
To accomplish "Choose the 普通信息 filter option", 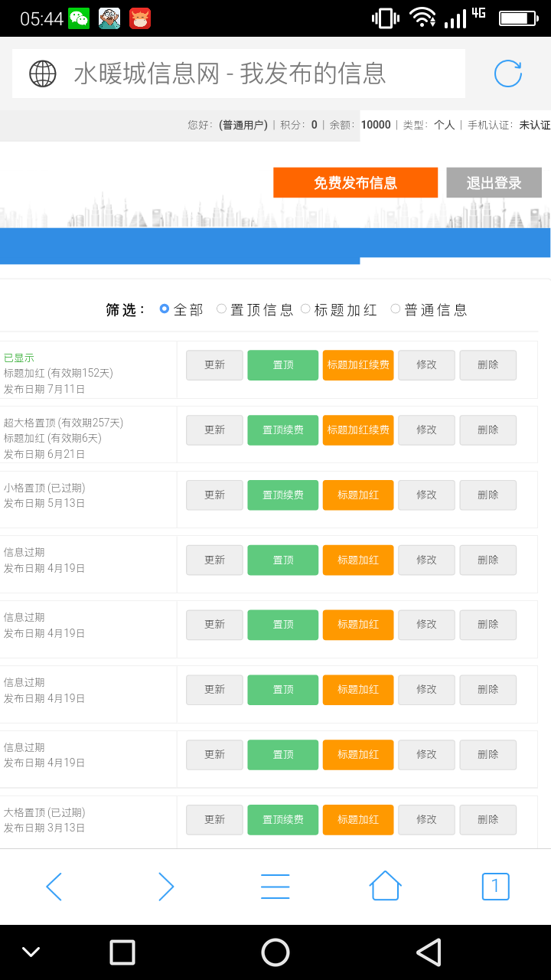I will pyautogui.click(x=396, y=309).
